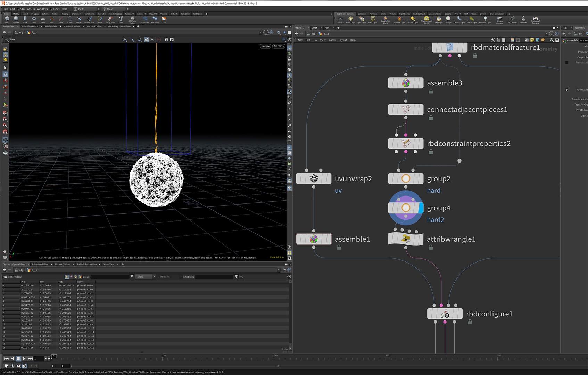
Task: Click the Group input field in spreadsheet
Action: [x=109, y=277]
